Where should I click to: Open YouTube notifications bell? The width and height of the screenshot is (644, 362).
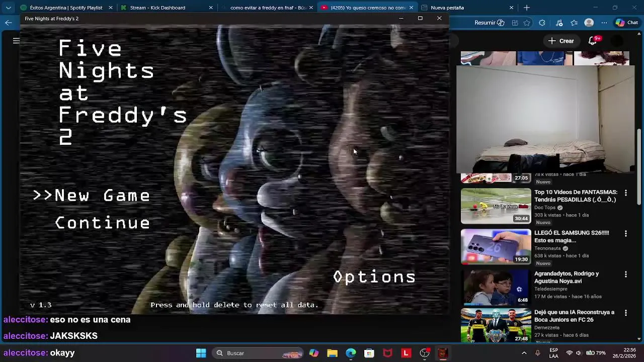coord(593,41)
